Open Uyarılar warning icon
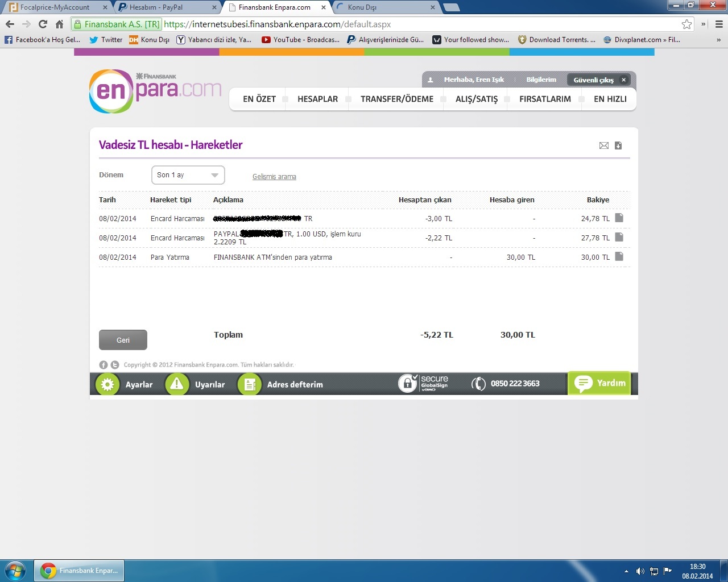 point(177,384)
